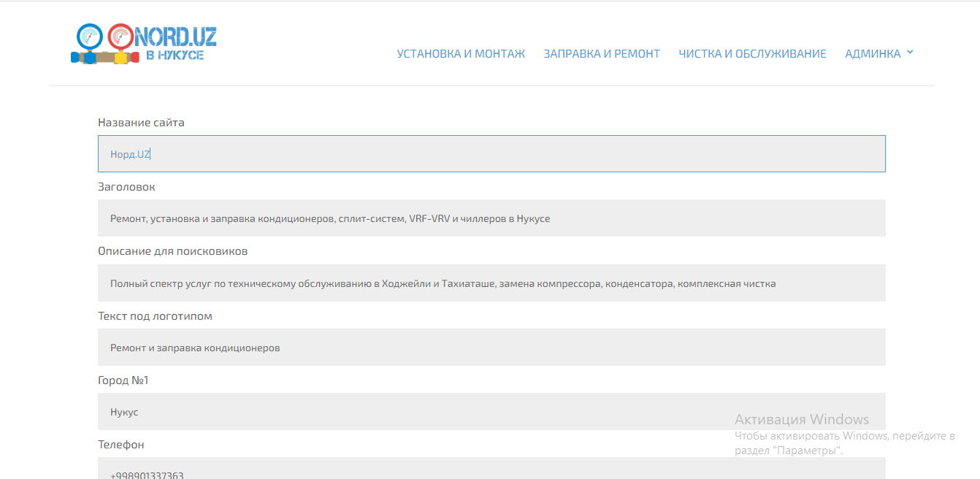Screen dimensions: 980x479
Task: Expand the АДМИНКА dropdown chevron
Action: (909, 53)
